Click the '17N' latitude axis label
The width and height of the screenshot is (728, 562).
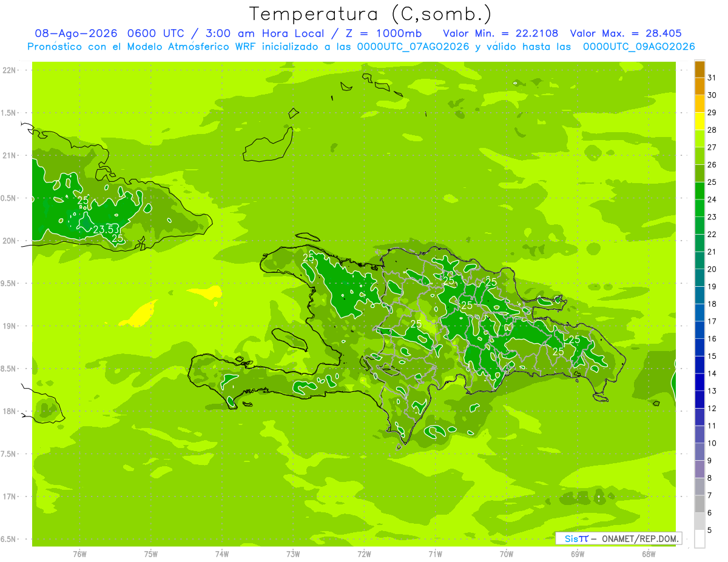click(x=8, y=497)
